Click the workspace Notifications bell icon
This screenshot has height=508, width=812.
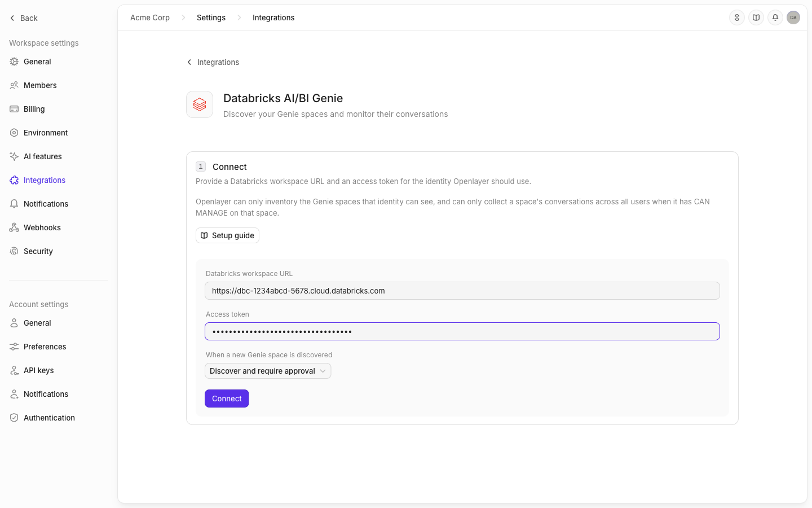14,204
